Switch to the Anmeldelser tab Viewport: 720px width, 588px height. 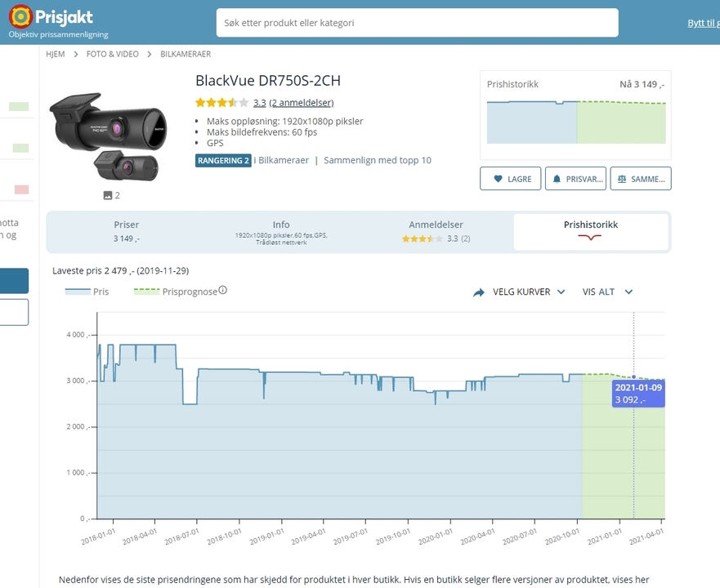coord(436,231)
